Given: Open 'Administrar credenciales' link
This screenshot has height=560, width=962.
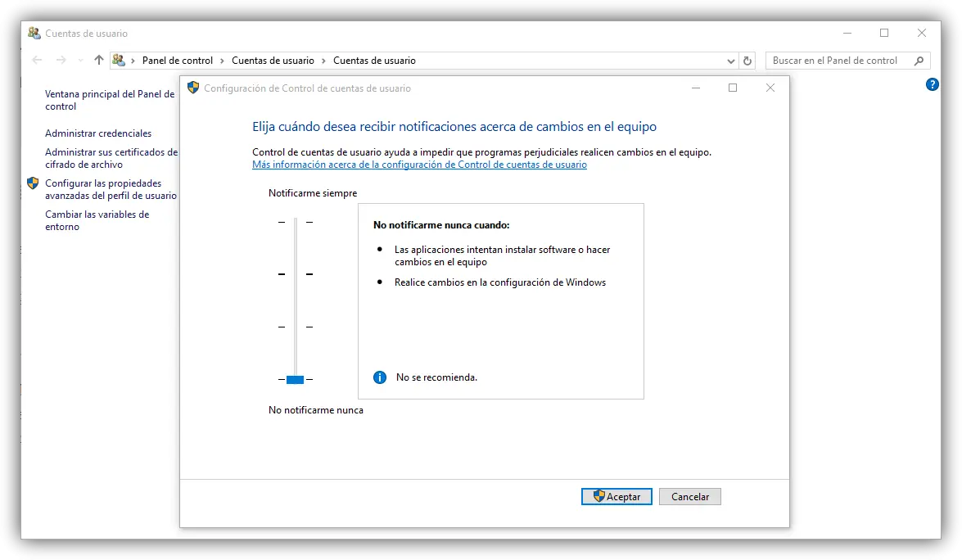Looking at the screenshot, I should click(x=98, y=133).
